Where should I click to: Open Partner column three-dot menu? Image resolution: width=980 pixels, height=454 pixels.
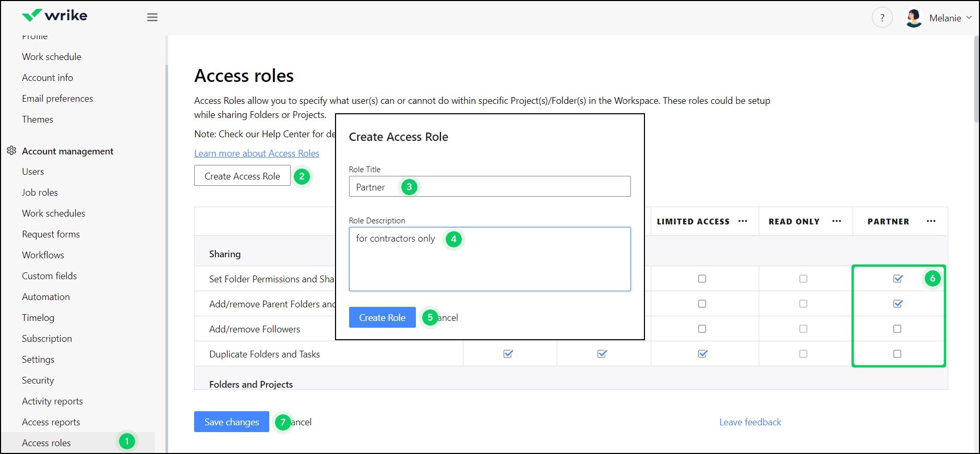[931, 221]
